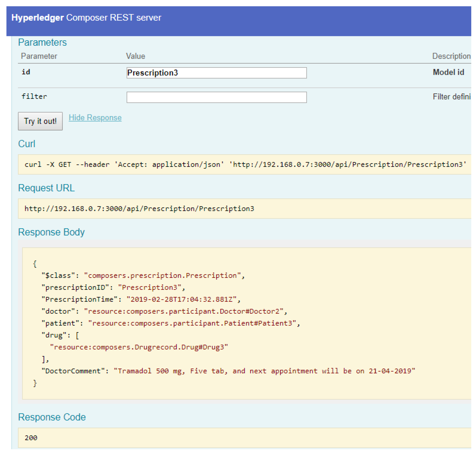Click the id parameter label
The height and width of the screenshot is (455, 476).
(26, 72)
